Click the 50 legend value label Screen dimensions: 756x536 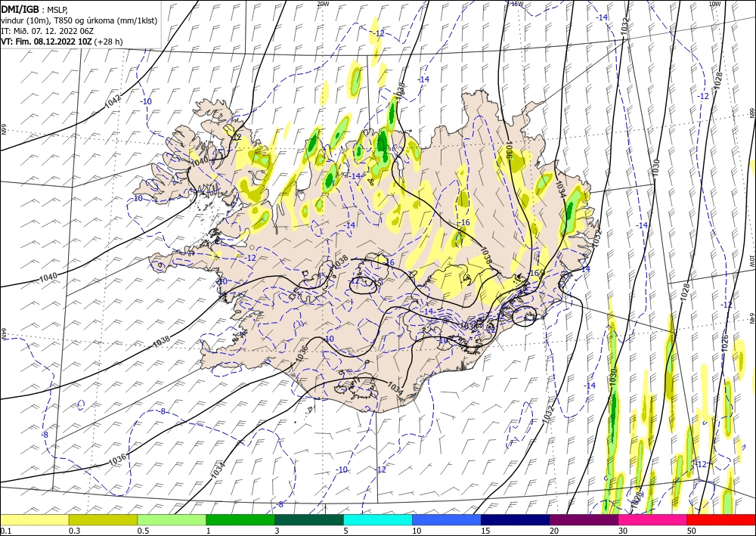(691, 531)
